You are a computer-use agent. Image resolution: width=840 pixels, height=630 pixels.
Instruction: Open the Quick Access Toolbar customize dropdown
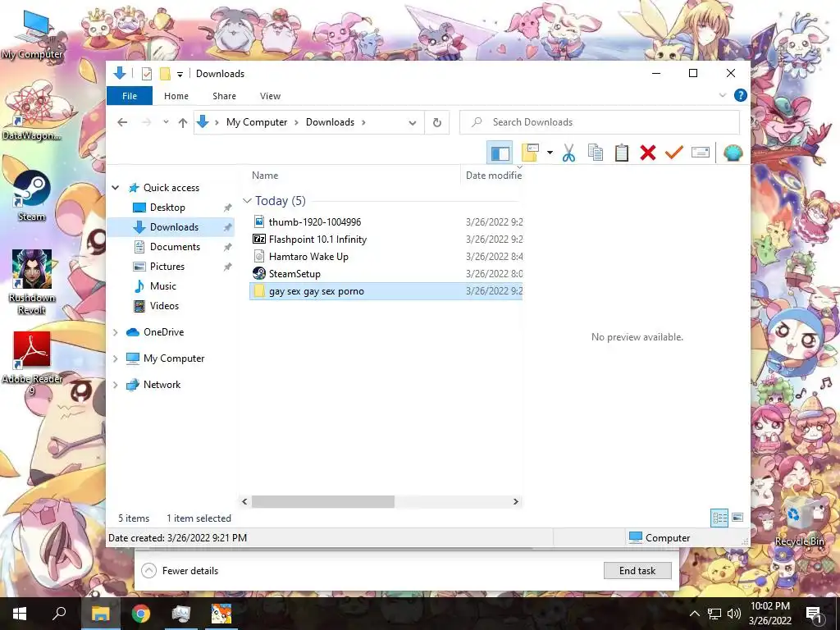tap(180, 74)
